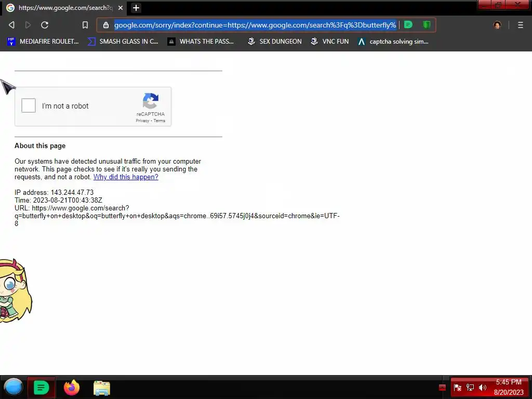Click the network tray icon
532x399 pixels.
tap(470, 388)
